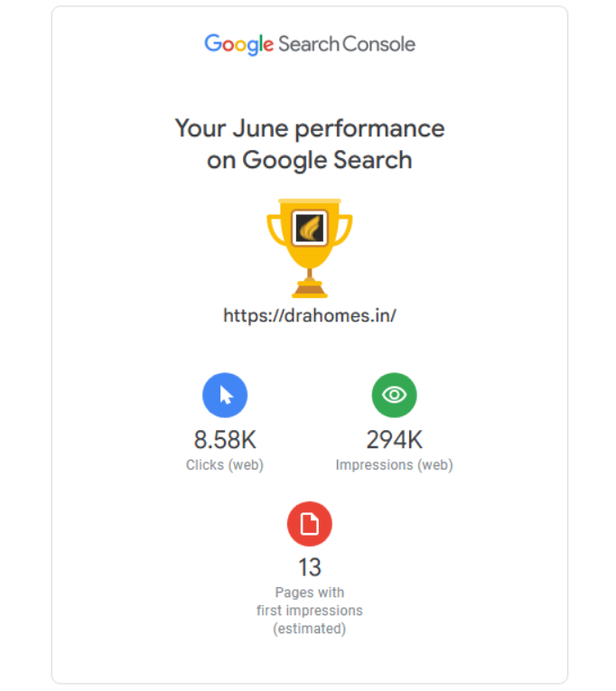
Task: Click the green eye impressions icon
Action: click(x=394, y=395)
